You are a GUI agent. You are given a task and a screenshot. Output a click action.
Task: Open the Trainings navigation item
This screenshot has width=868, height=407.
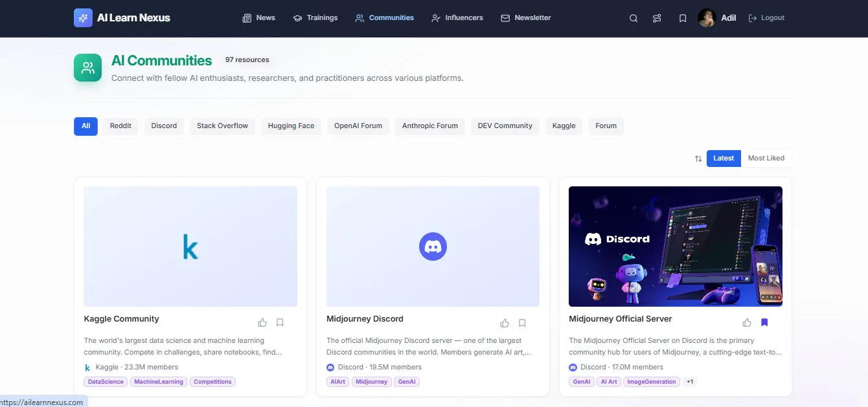click(315, 18)
